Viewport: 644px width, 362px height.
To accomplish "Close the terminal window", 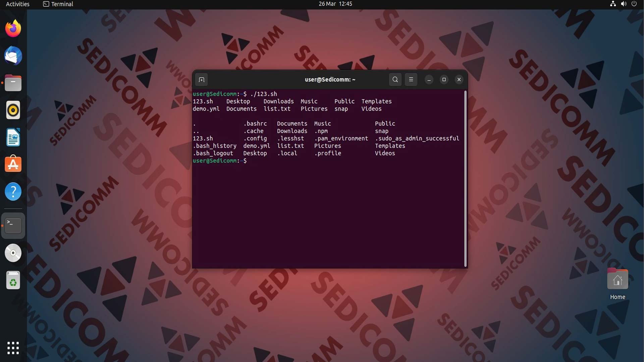I will (x=459, y=80).
